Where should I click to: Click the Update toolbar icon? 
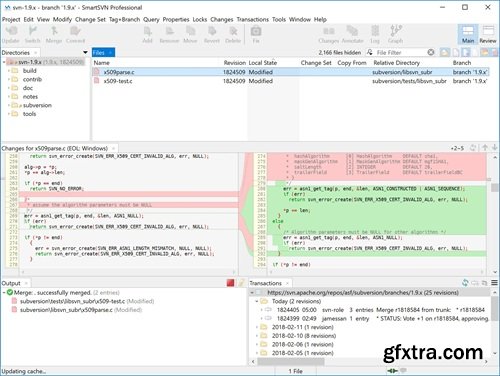click(11, 34)
